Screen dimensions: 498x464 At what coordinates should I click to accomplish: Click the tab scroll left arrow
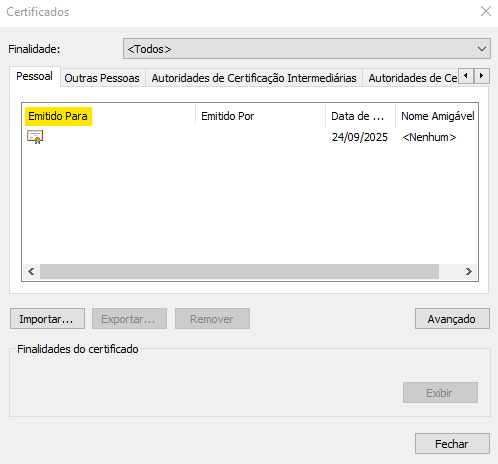[x=466, y=76]
